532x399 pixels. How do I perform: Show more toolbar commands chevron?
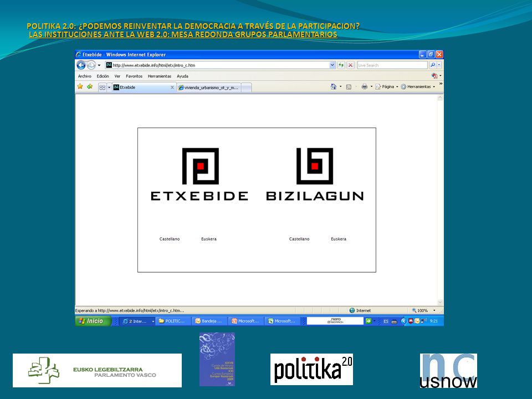click(x=441, y=84)
